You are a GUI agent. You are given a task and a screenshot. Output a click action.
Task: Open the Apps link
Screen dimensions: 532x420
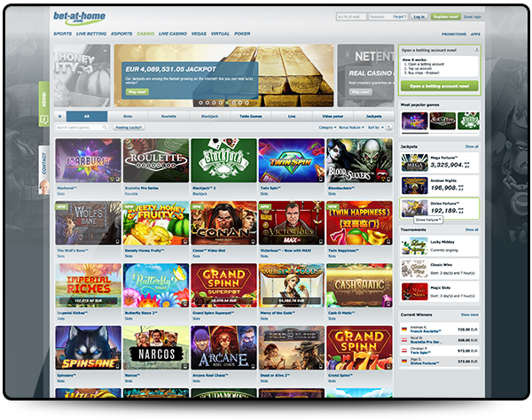[x=475, y=35]
